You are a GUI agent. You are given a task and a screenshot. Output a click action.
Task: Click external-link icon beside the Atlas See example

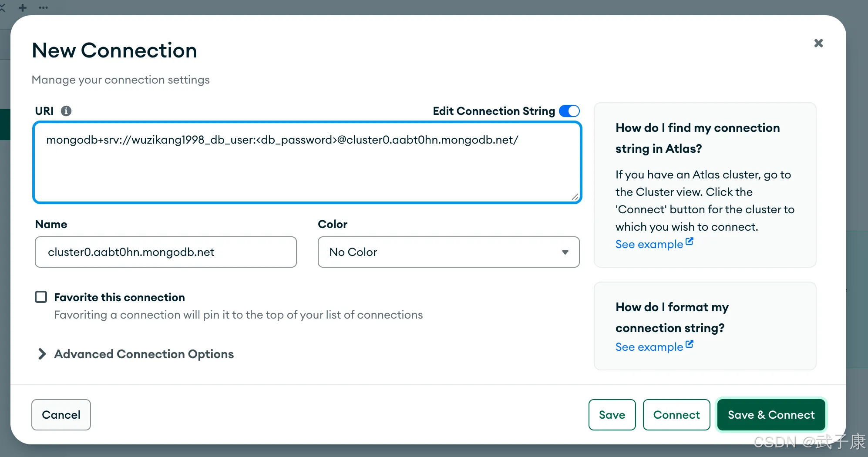(690, 242)
